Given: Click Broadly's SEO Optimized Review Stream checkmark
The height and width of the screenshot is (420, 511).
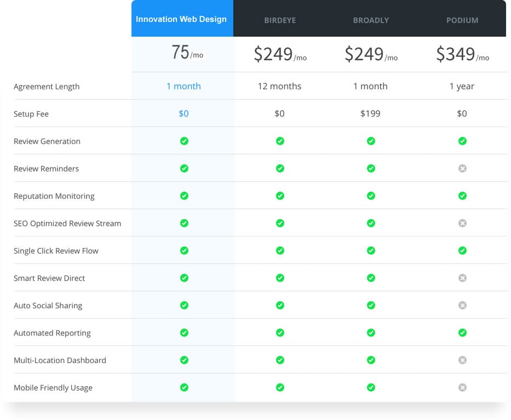Looking at the screenshot, I should pyautogui.click(x=371, y=223).
